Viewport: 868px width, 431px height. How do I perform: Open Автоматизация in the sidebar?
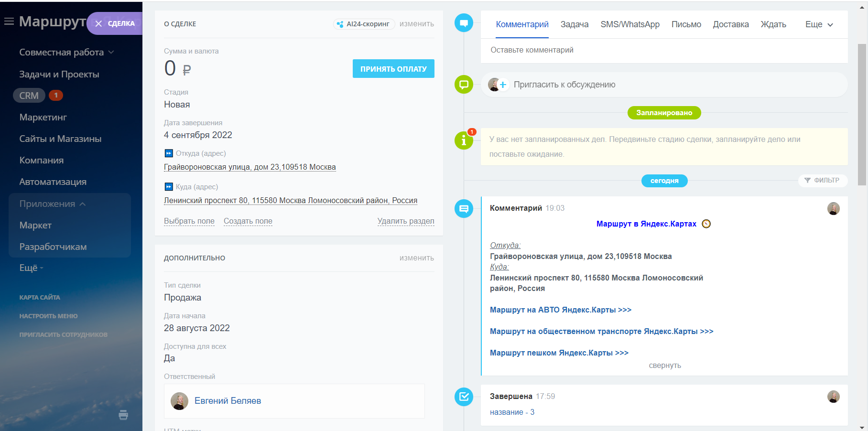pos(53,182)
